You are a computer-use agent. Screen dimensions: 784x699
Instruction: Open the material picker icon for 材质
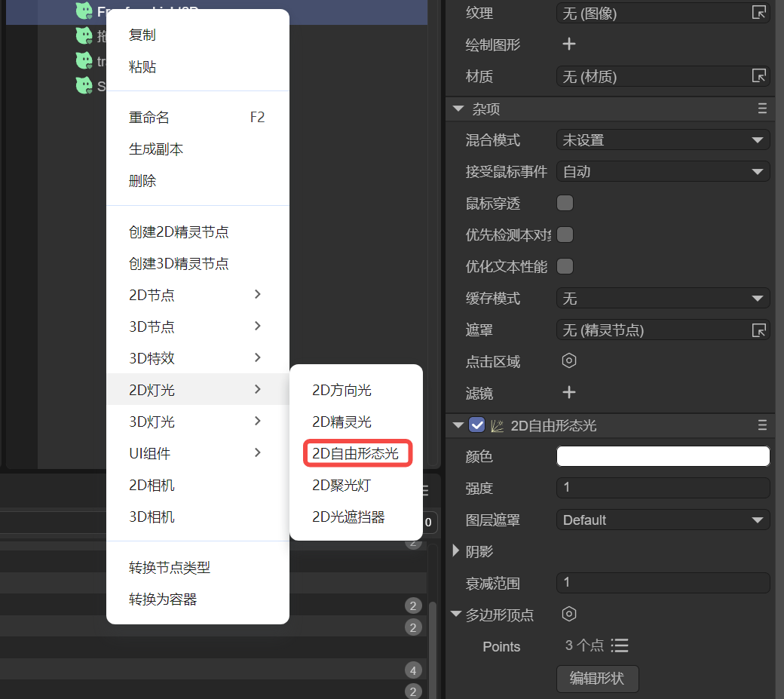coord(759,76)
